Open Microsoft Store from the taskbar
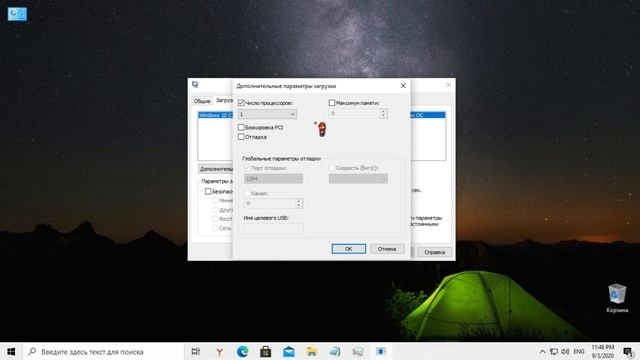 [x=266, y=351]
